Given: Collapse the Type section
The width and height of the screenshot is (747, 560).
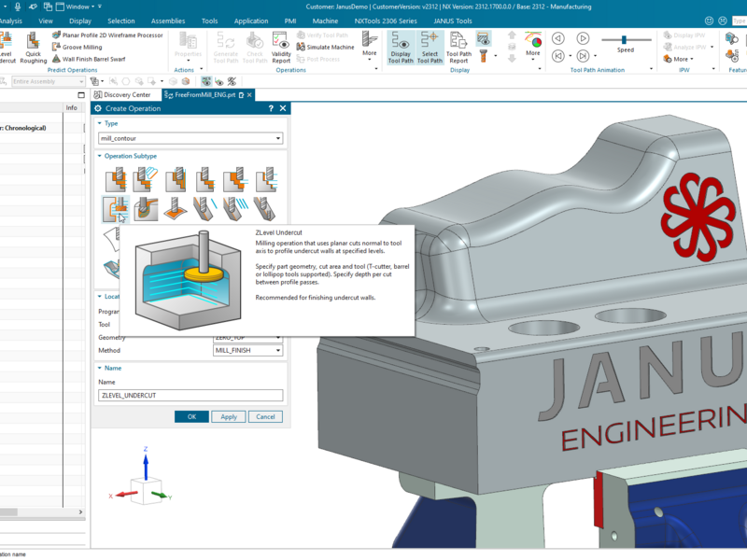Looking at the screenshot, I should pos(100,123).
